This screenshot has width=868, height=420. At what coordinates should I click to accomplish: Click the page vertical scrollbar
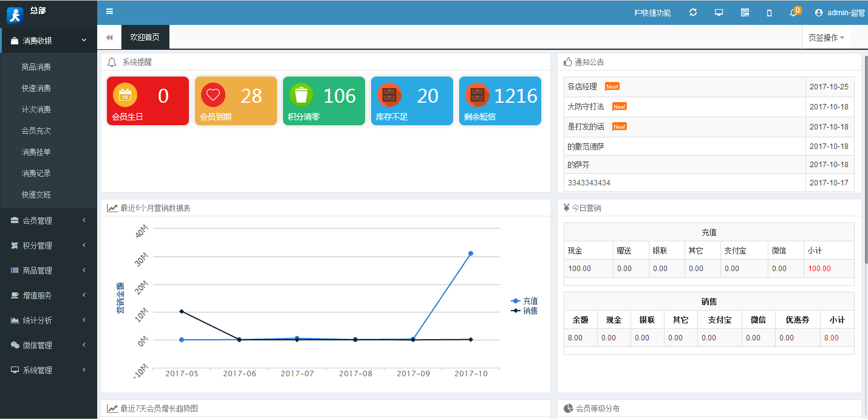click(x=865, y=158)
